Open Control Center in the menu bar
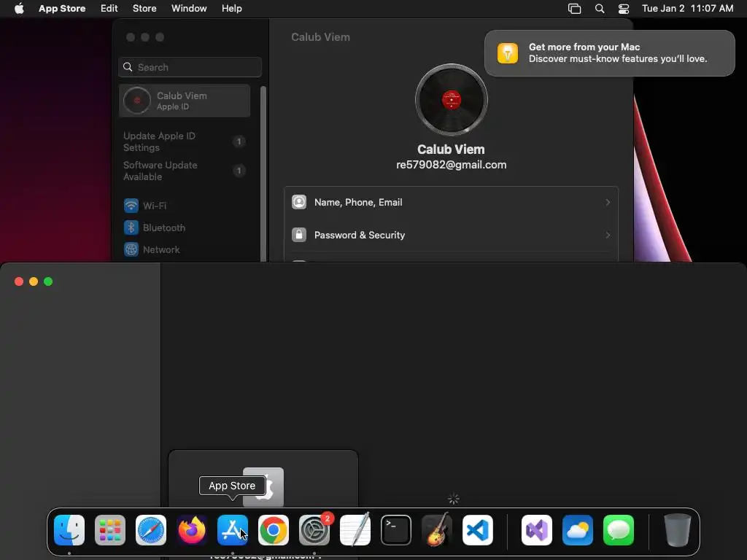 point(624,9)
